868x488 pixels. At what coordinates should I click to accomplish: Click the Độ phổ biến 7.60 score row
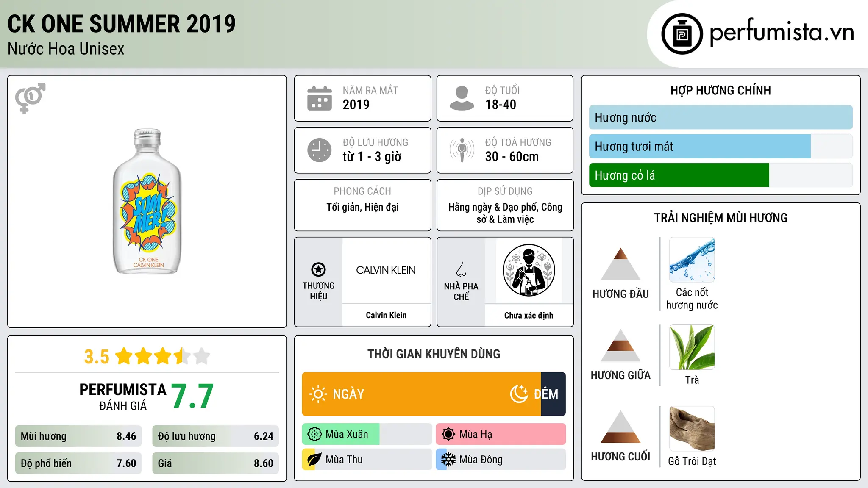point(78,463)
